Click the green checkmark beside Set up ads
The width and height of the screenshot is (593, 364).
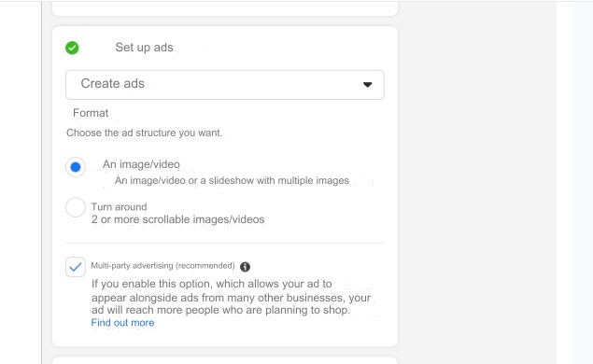click(x=72, y=48)
